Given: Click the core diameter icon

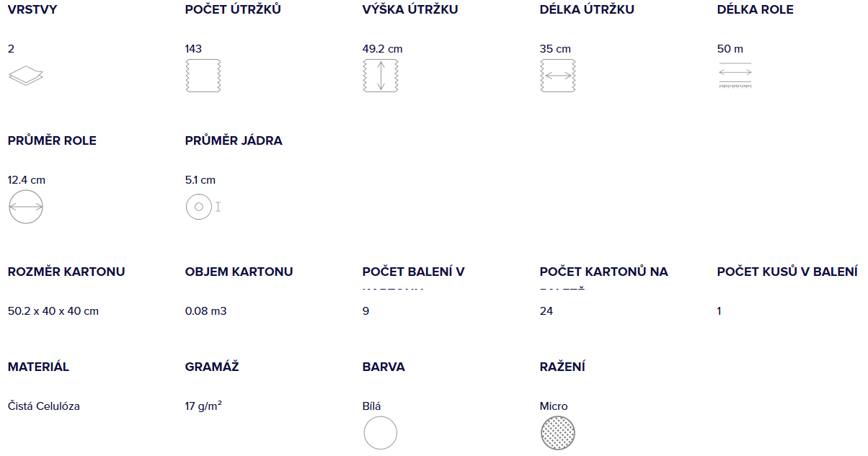Looking at the screenshot, I should pyautogui.click(x=203, y=207).
